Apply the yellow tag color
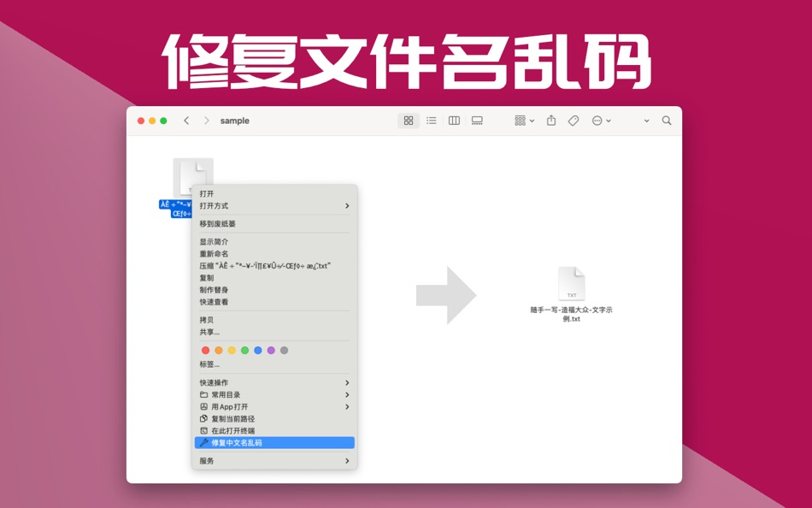Image resolution: width=812 pixels, height=508 pixels. click(232, 351)
